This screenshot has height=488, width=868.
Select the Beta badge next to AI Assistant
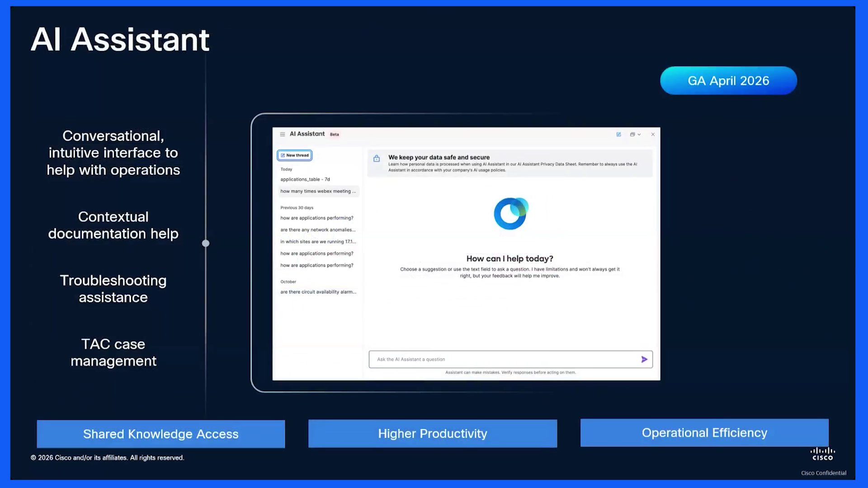click(x=334, y=134)
